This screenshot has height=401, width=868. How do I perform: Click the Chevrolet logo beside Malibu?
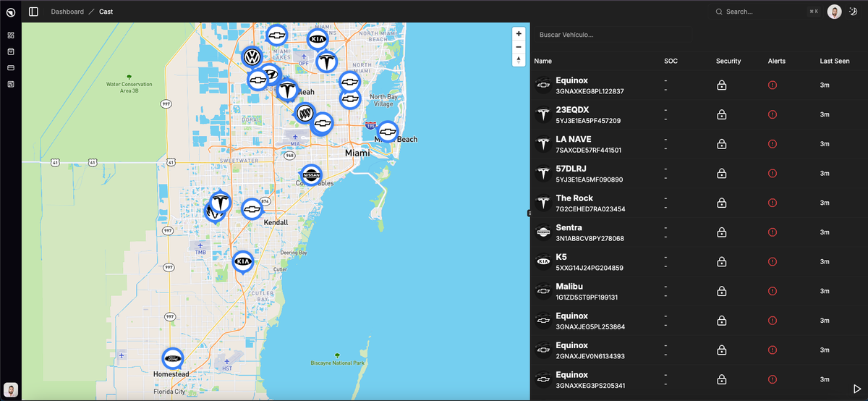point(543,292)
